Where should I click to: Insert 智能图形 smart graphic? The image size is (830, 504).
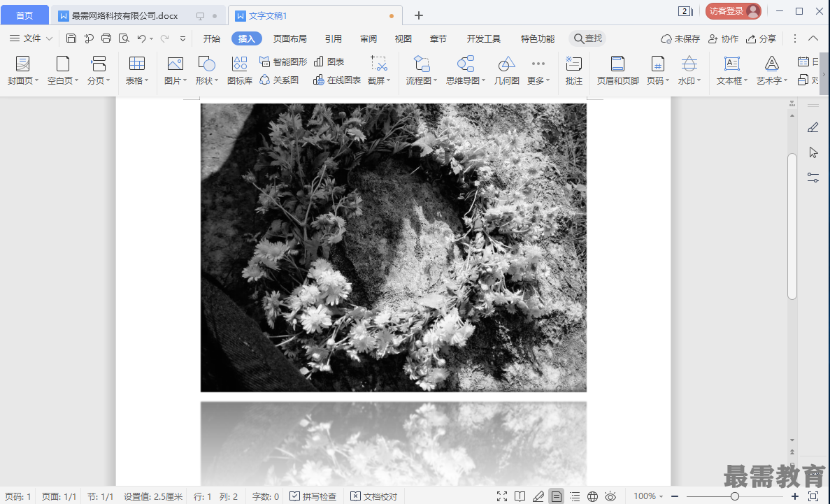tap(283, 62)
